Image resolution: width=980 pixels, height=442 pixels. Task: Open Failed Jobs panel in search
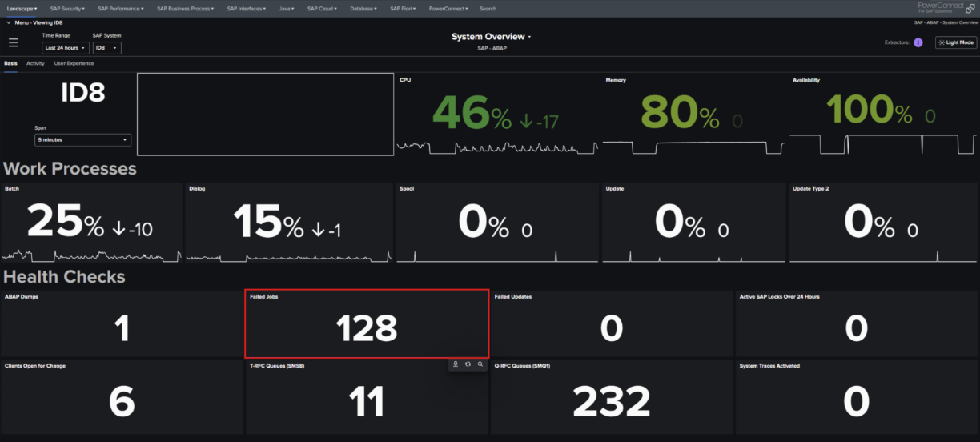(x=480, y=364)
